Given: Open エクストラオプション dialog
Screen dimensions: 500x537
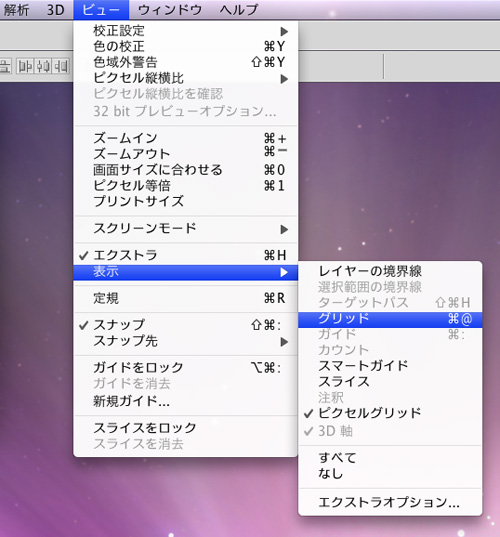Looking at the screenshot, I should point(390,502).
